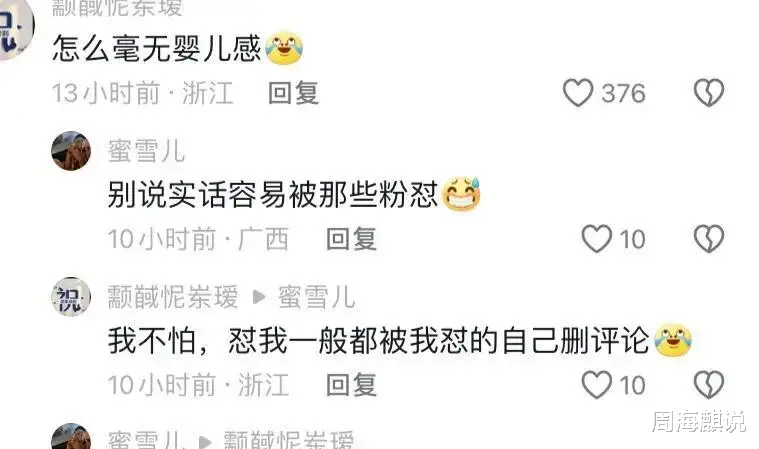Open 蜜雪儿 mention after the reply arrow

[317, 297]
